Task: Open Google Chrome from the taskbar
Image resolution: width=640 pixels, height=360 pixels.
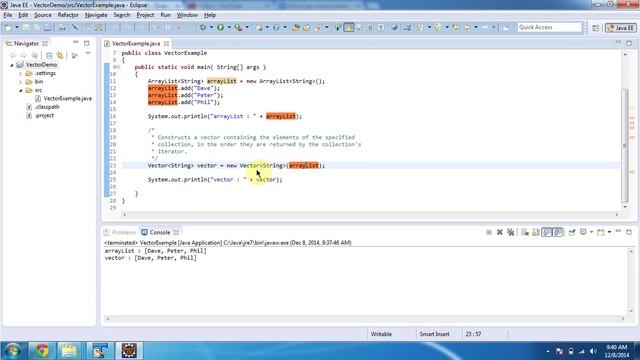Action: click(x=41, y=351)
